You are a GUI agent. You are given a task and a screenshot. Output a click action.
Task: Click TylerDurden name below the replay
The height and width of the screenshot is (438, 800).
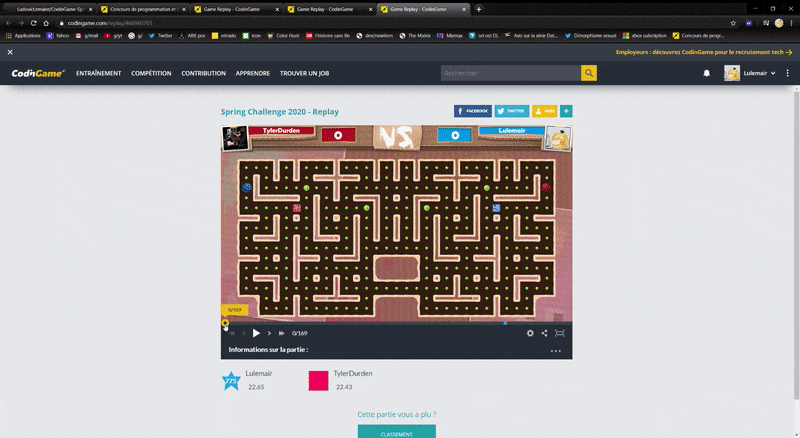353,374
